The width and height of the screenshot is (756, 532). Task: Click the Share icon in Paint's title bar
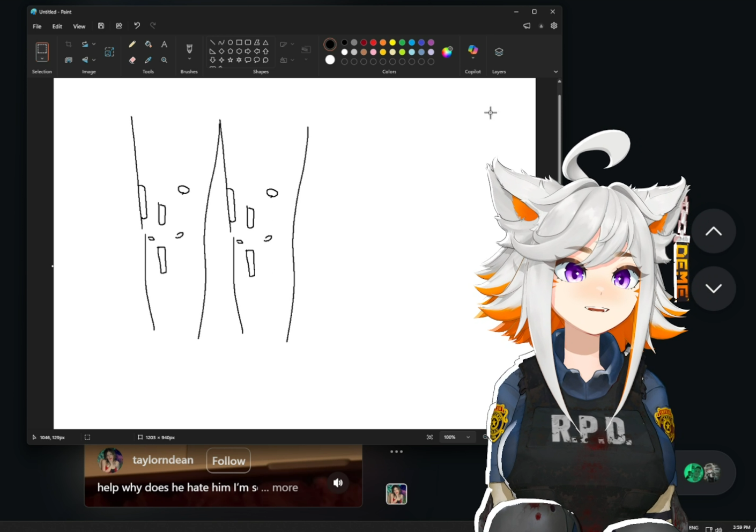[119, 26]
